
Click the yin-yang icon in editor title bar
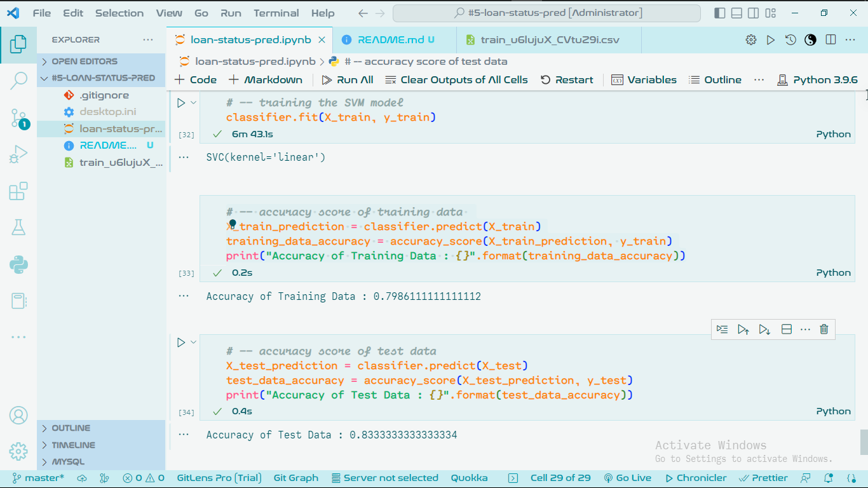coord(810,39)
